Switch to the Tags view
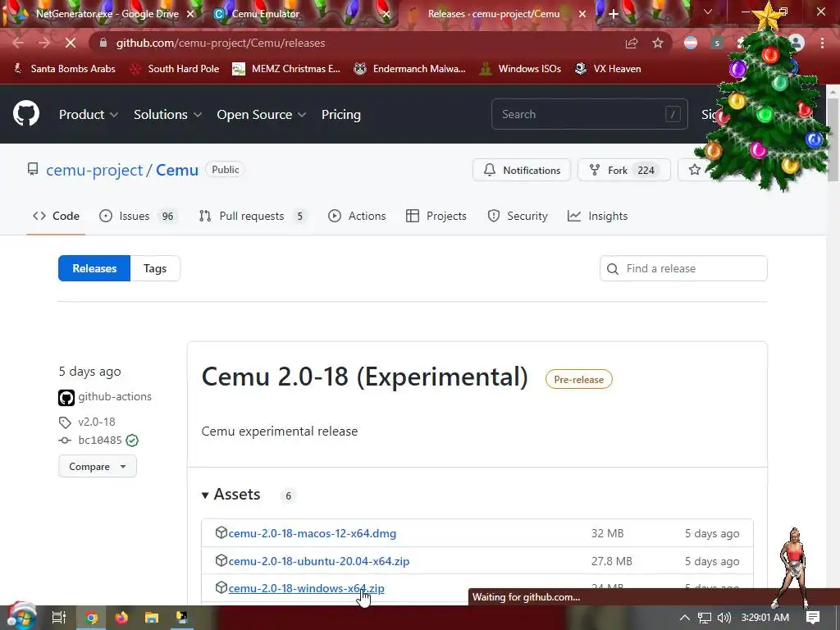Screen dimensions: 840x630 pos(155,268)
